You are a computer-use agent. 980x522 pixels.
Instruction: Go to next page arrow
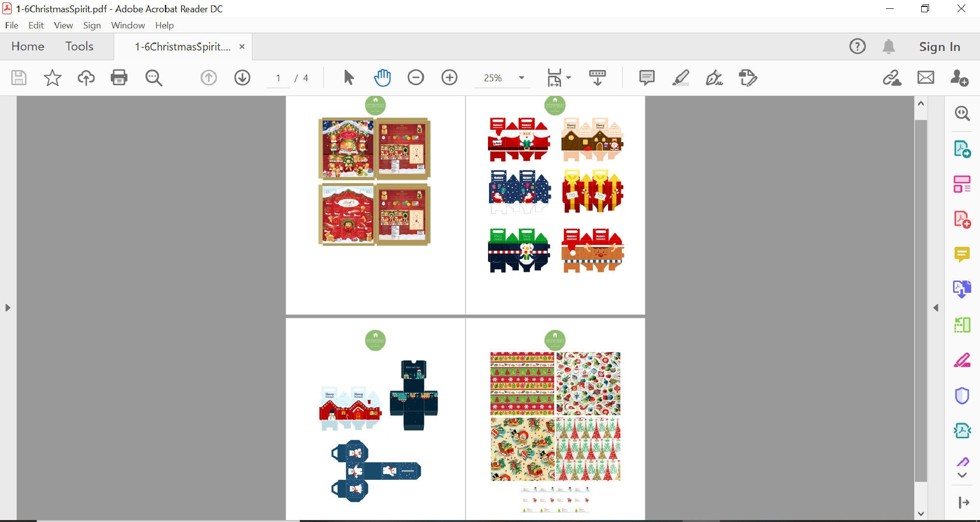pyautogui.click(x=242, y=77)
